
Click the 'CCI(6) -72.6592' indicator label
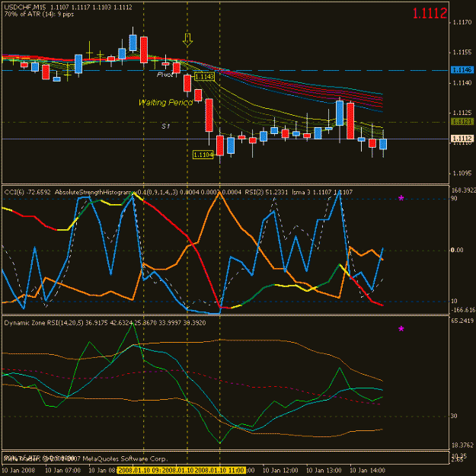click(x=27, y=192)
